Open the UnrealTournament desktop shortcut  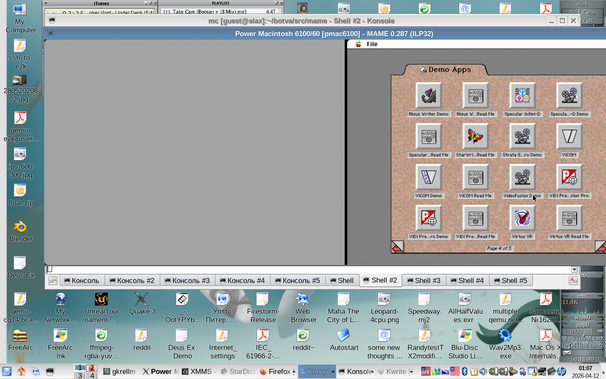[x=101, y=308]
